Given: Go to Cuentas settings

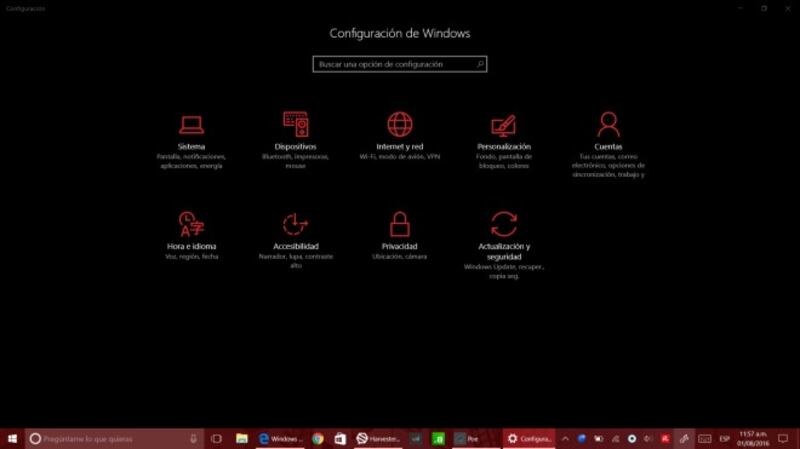Looking at the screenshot, I should pos(608,125).
